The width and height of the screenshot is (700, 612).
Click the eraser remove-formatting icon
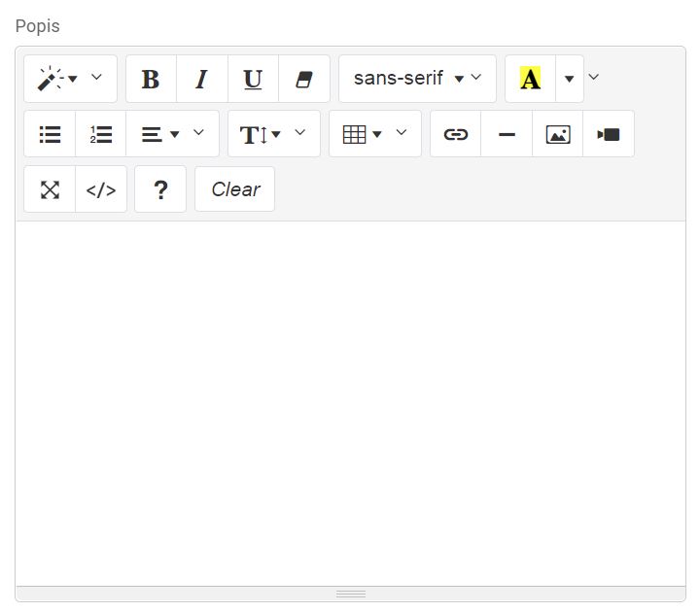point(304,79)
